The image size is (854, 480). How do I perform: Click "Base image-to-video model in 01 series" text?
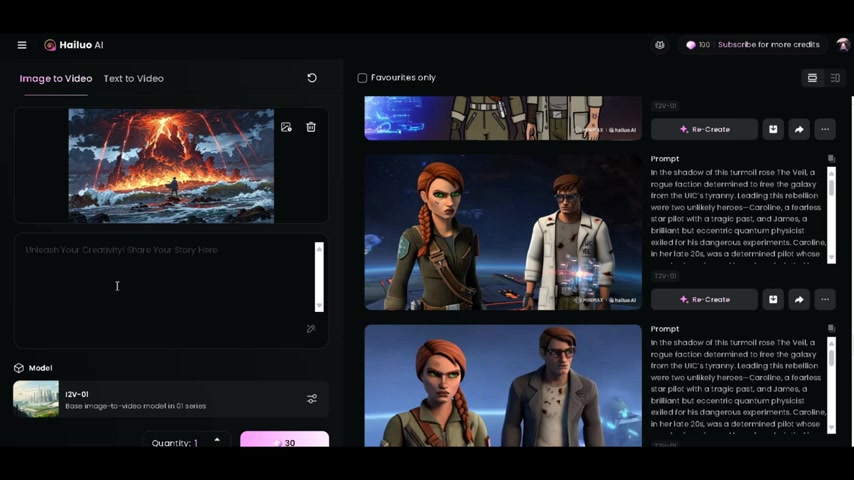[136, 406]
